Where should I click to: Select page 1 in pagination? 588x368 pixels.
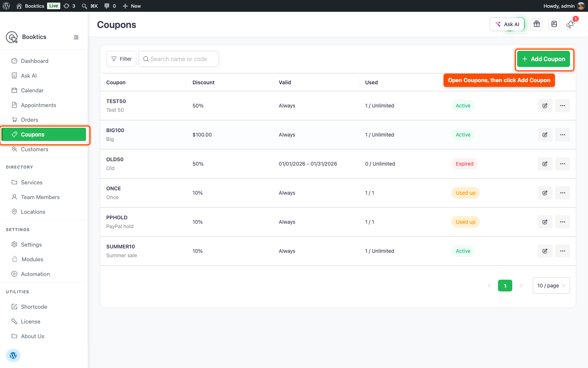pos(505,286)
